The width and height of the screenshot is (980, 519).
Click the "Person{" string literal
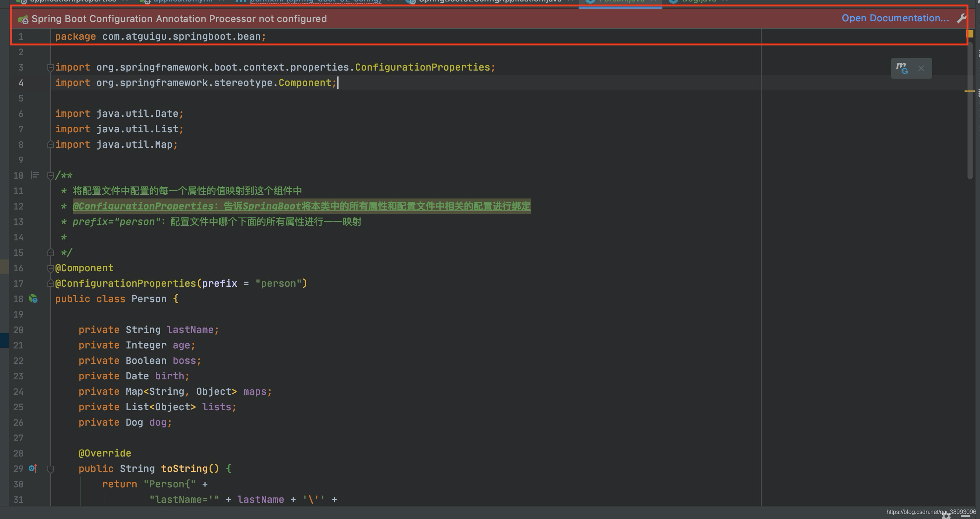[170, 484]
